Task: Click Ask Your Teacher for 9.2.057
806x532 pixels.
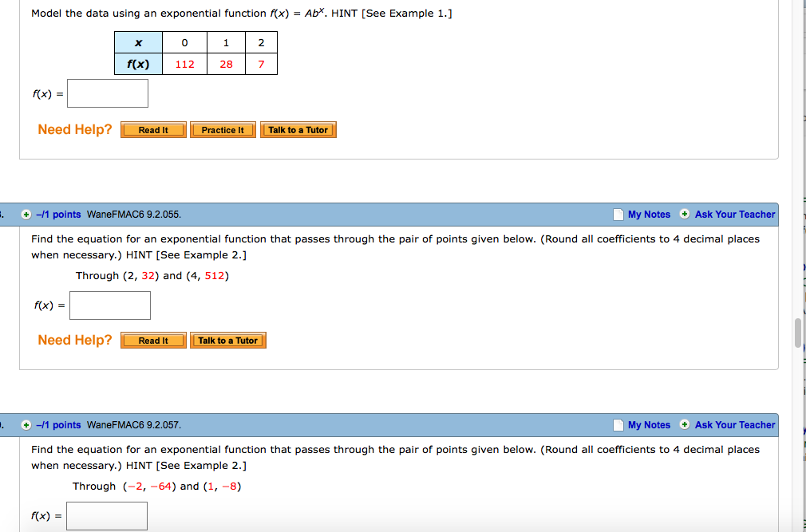Action: (734, 425)
